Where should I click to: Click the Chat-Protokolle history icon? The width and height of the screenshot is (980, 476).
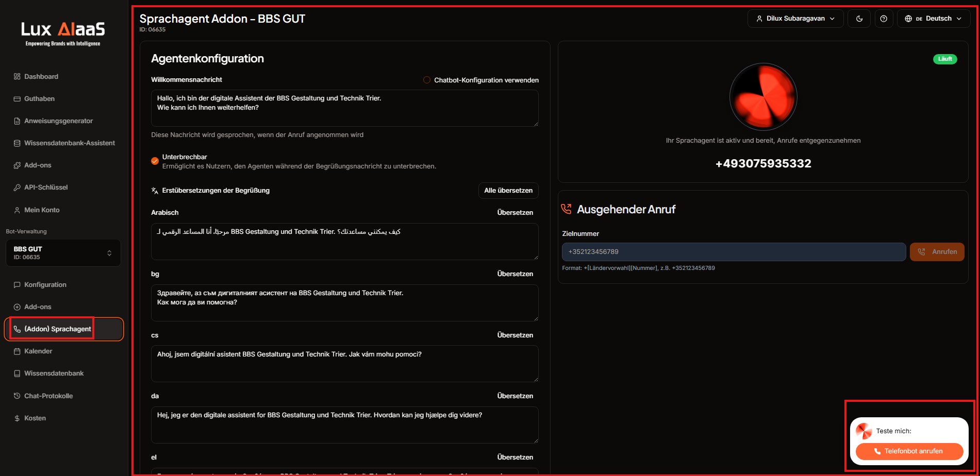click(17, 396)
